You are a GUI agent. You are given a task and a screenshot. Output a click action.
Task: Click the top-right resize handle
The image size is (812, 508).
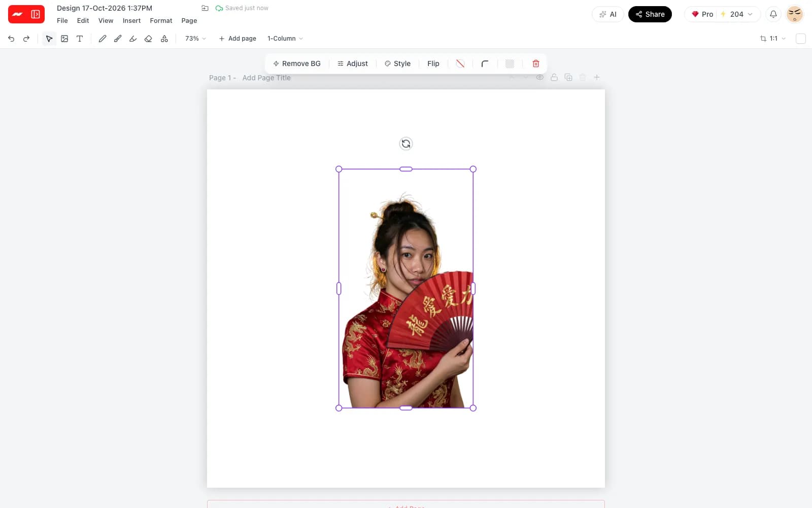[x=473, y=169]
